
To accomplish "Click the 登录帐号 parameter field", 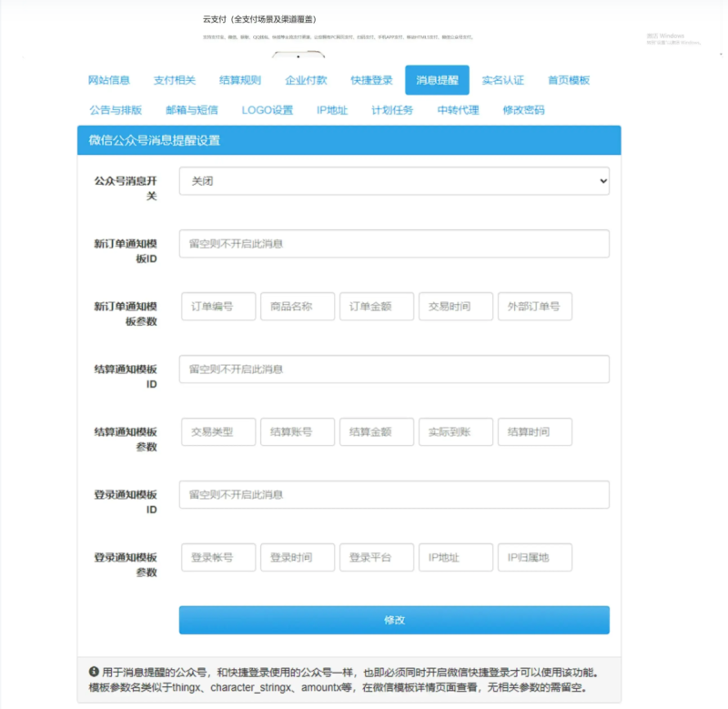I will click(x=218, y=557).
